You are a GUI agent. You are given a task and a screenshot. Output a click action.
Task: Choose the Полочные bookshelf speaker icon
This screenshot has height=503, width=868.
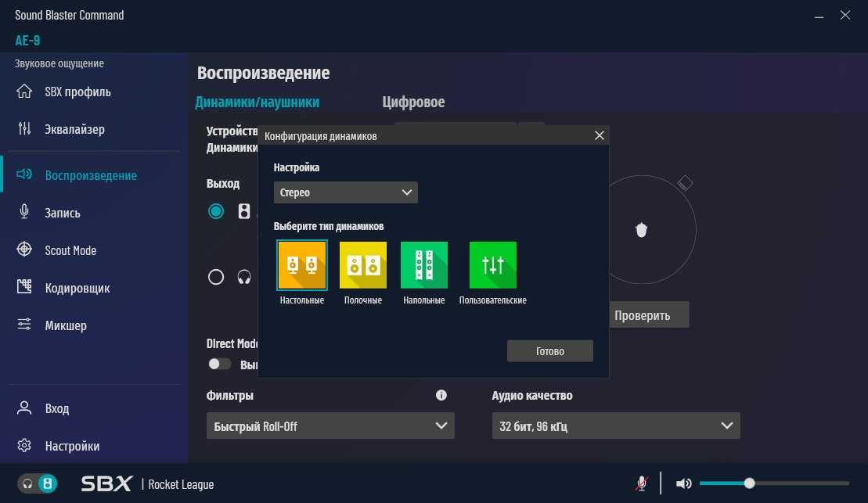pos(362,266)
